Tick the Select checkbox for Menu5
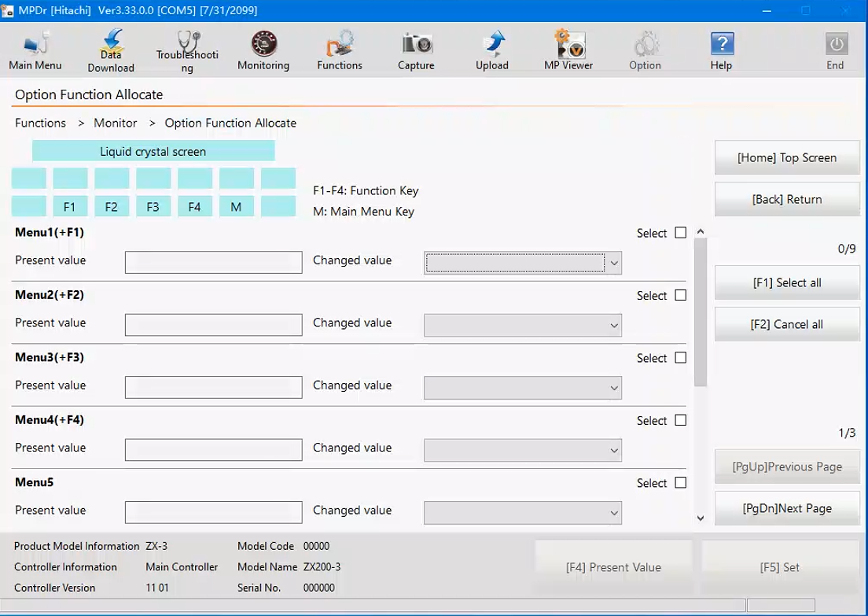This screenshot has width=868, height=616. tap(681, 483)
